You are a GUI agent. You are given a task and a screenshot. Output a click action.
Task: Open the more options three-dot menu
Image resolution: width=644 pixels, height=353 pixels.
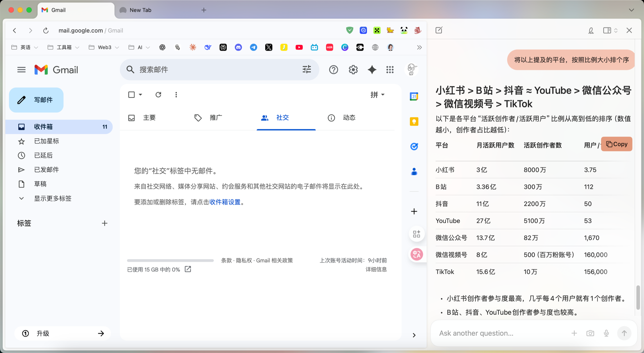[x=176, y=94]
